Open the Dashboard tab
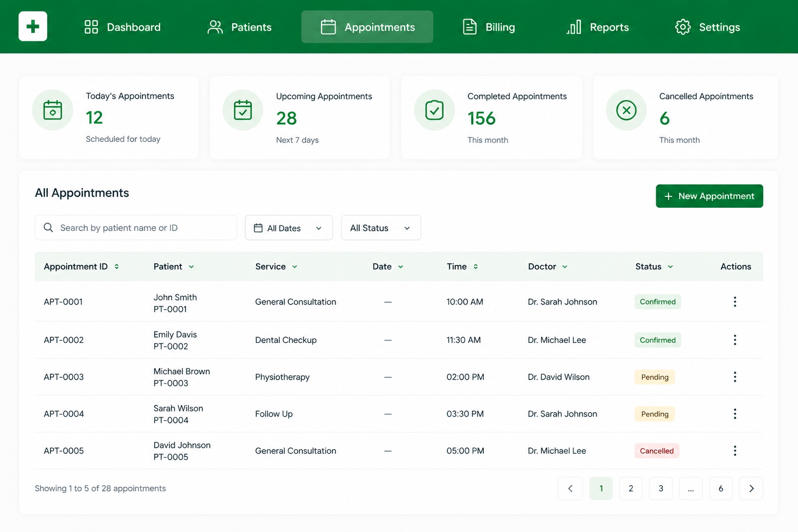 coord(123,27)
